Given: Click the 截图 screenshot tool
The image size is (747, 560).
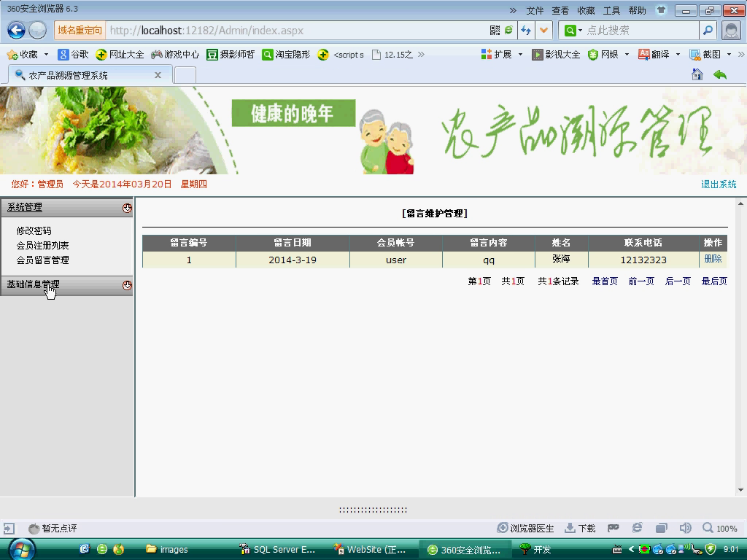Looking at the screenshot, I should (705, 55).
